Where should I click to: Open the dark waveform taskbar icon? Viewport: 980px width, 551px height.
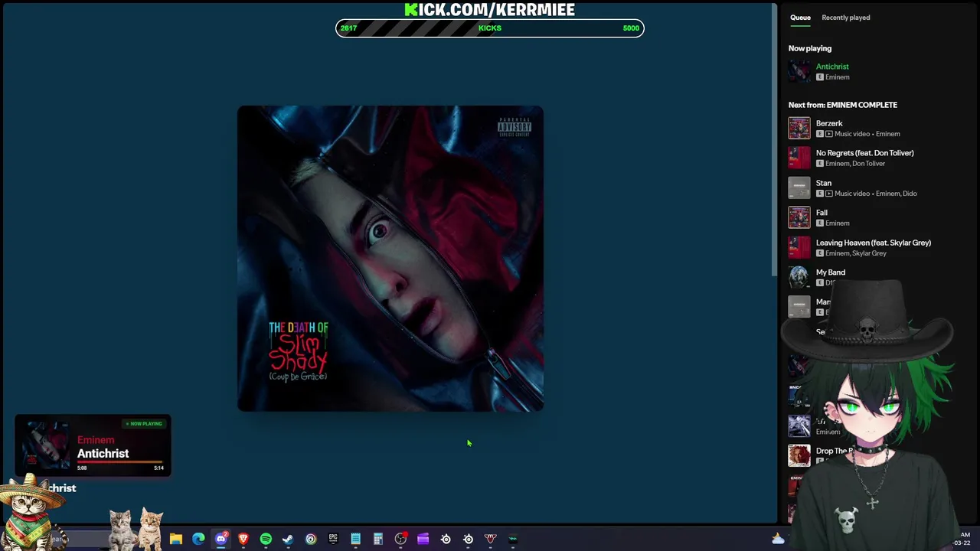(x=513, y=539)
